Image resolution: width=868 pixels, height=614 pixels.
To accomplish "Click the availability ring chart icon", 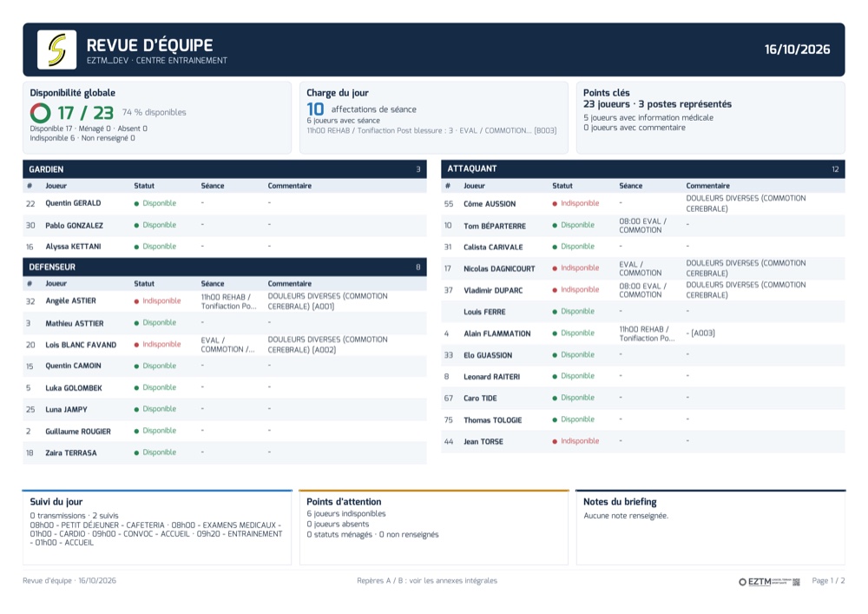I will click(x=41, y=113).
